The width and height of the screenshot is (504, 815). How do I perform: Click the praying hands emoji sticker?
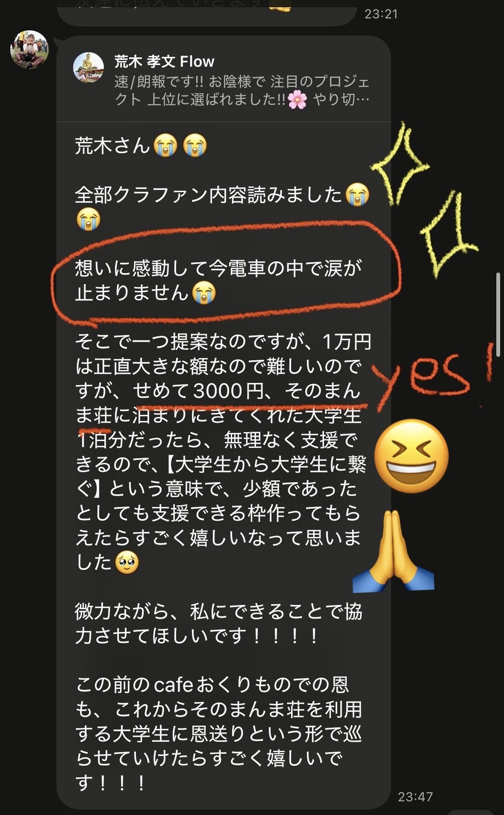(393, 550)
